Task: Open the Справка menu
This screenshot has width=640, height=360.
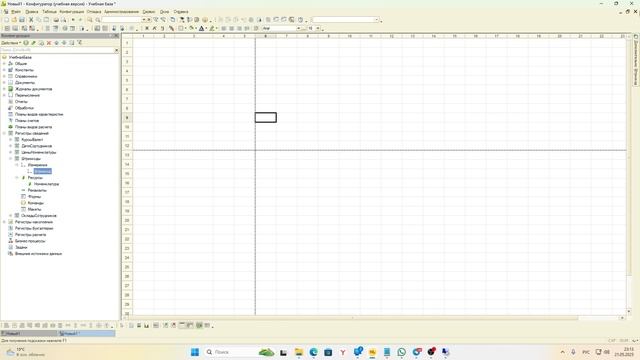Action: (181, 12)
